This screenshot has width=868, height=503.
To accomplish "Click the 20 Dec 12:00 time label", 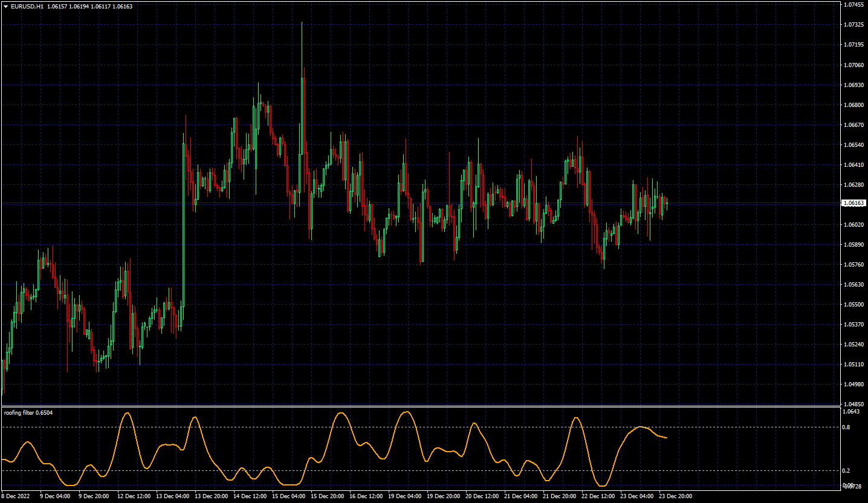I will [x=482, y=496].
